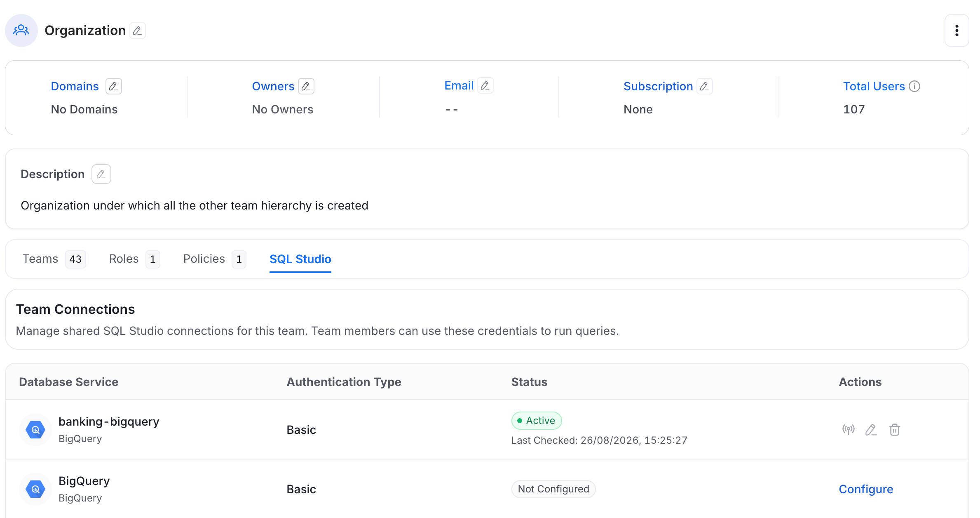This screenshot has height=518, width=980.
Task: Click the Email label
Action: pyautogui.click(x=459, y=85)
